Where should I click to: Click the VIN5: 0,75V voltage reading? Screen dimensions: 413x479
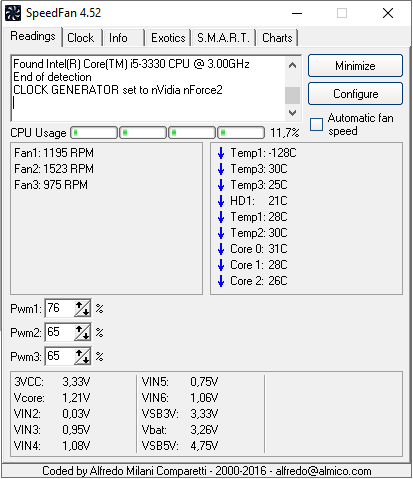click(x=180, y=382)
